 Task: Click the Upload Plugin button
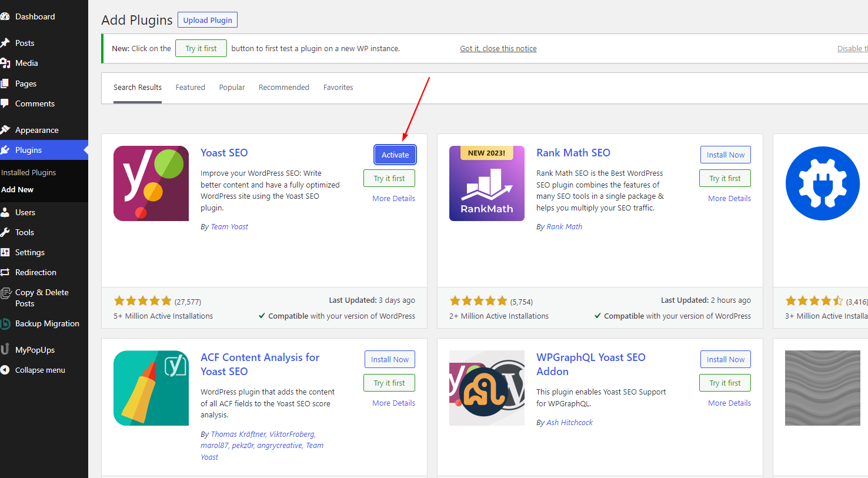coord(208,20)
